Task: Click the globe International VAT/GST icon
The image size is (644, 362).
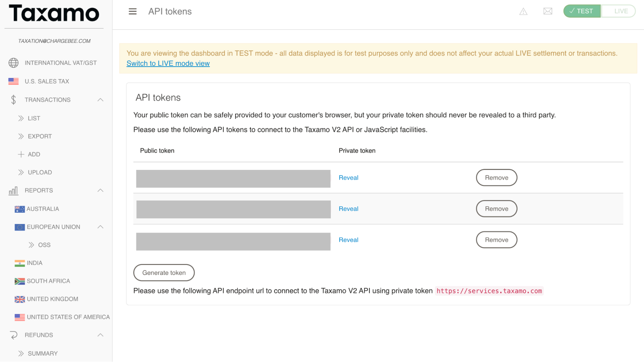Action: [14, 63]
